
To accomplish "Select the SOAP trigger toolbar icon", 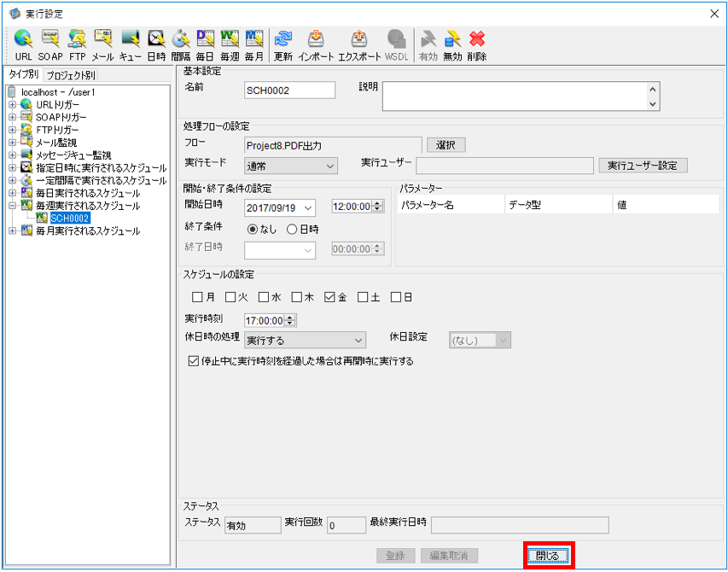I will click(50, 45).
